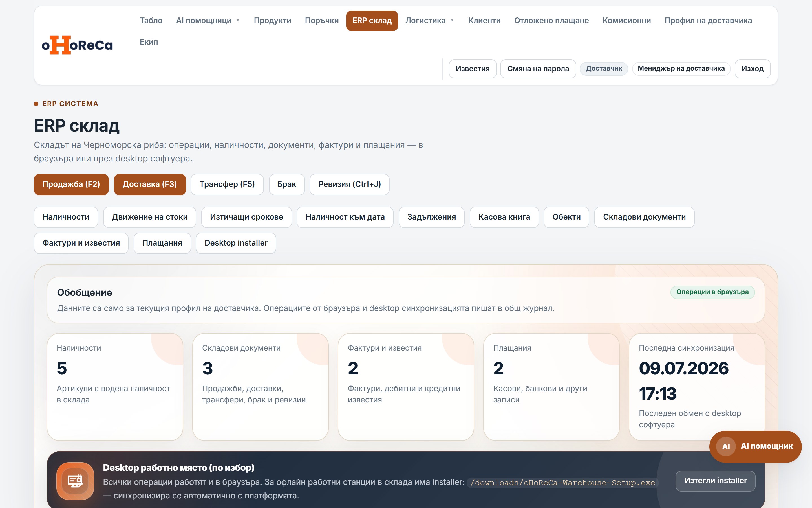The image size is (812, 508).
Task: Click the Операции в браузъра badge
Action: click(712, 292)
